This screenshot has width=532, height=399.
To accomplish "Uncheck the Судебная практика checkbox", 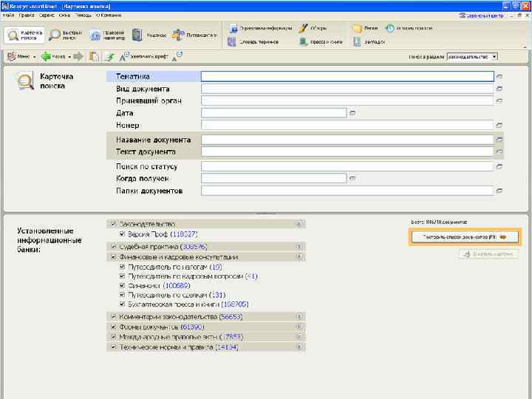I will click(114, 246).
